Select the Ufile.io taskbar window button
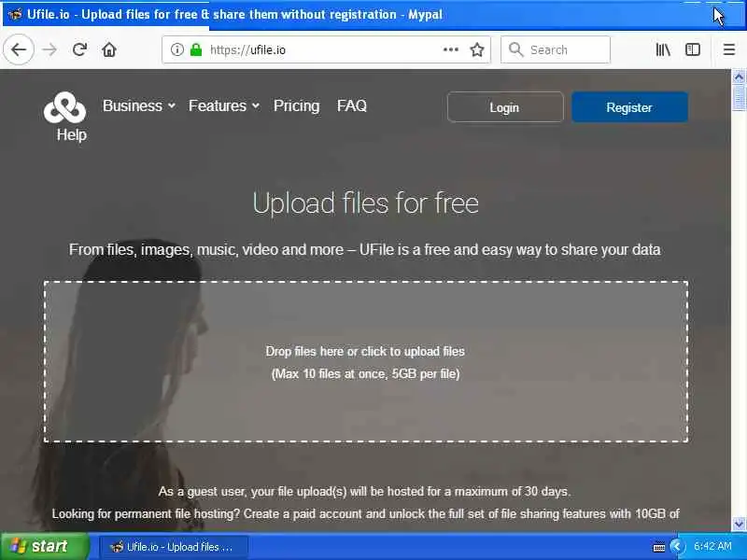 pyautogui.click(x=174, y=547)
